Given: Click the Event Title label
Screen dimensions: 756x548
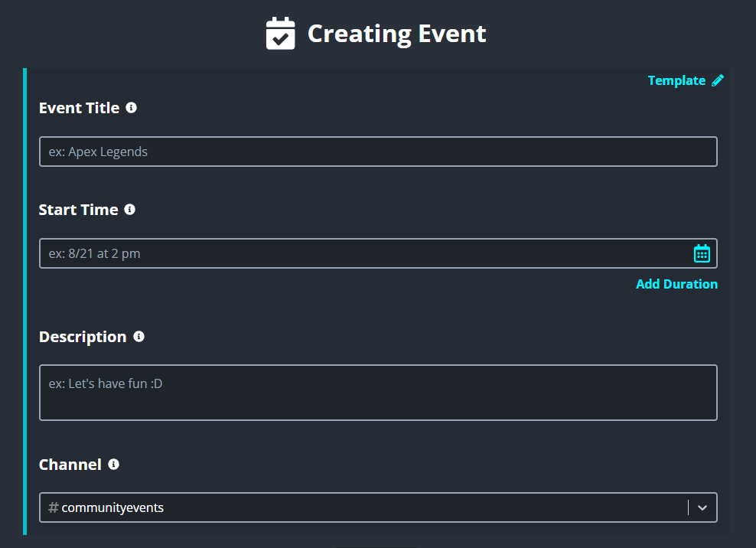Looking at the screenshot, I should (79, 108).
